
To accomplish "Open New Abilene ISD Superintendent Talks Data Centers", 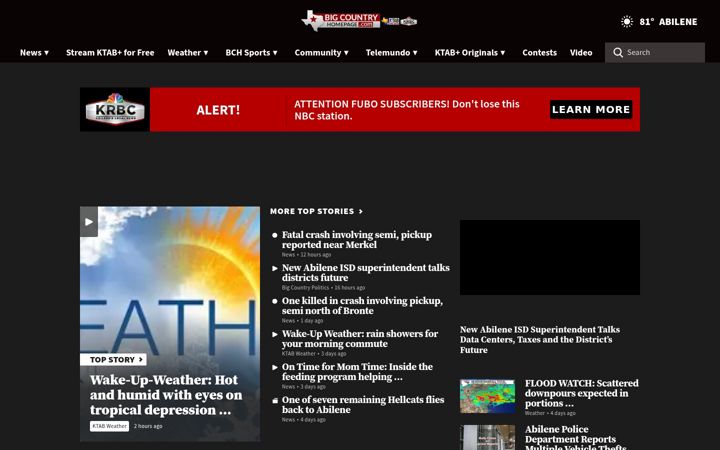I will [x=540, y=340].
